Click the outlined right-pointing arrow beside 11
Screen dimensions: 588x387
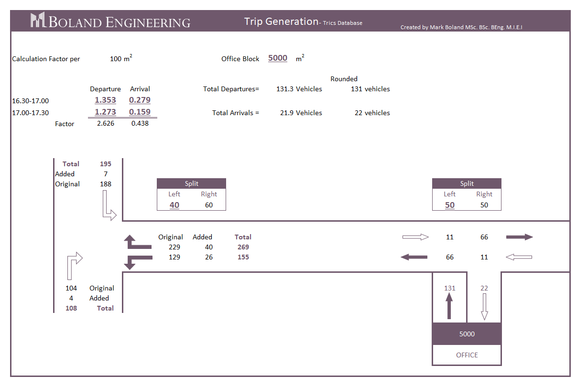tap(416, 237)
